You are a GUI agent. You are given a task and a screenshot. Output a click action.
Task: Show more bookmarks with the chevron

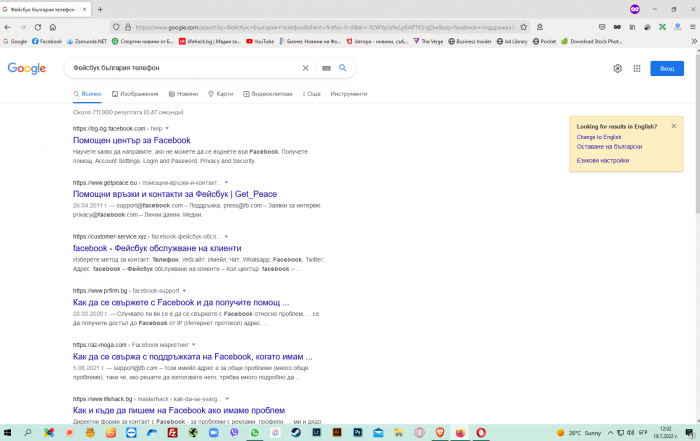pyautogui.click(x=694, y=41)
